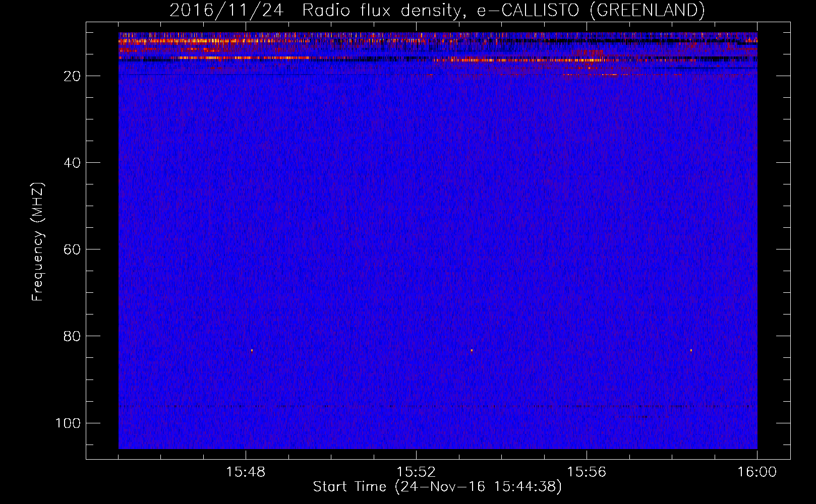Click the orange dot below 80 MHz after 15:52
Screen dimensions: 816x504
(472, 350)
